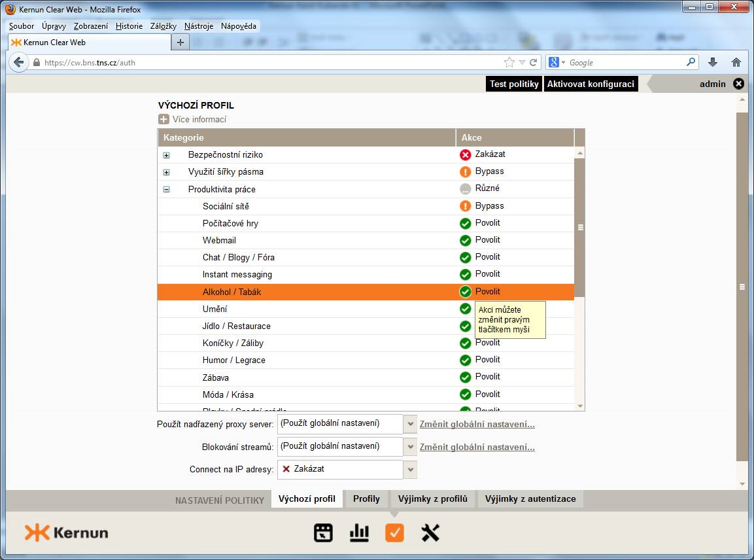Open the Nápověda menu
The height and width of the screenshot is (560, 754).
[239, 26]
